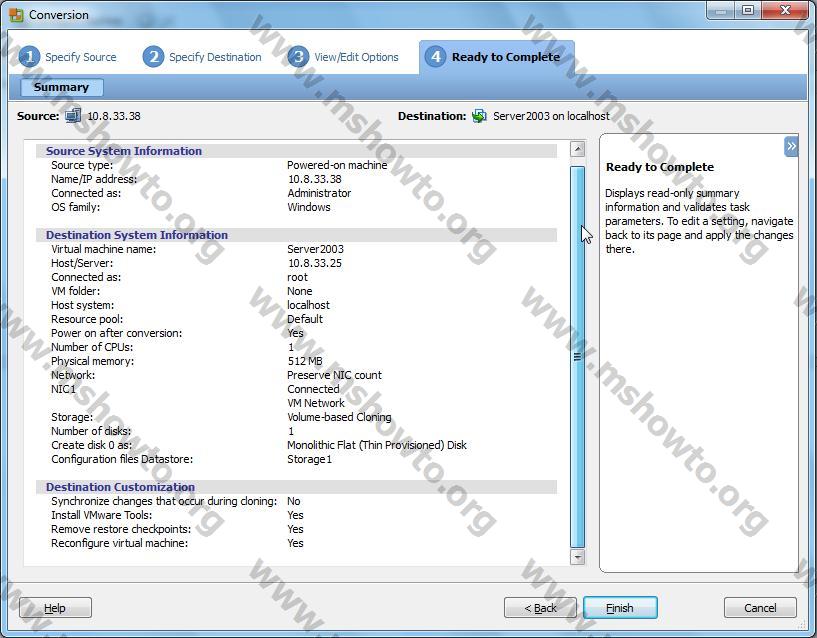This screenshot has width=817, height=638.
Task: Click 'Install VMware Tools:' row label
Action: click(x=102, y=515)
